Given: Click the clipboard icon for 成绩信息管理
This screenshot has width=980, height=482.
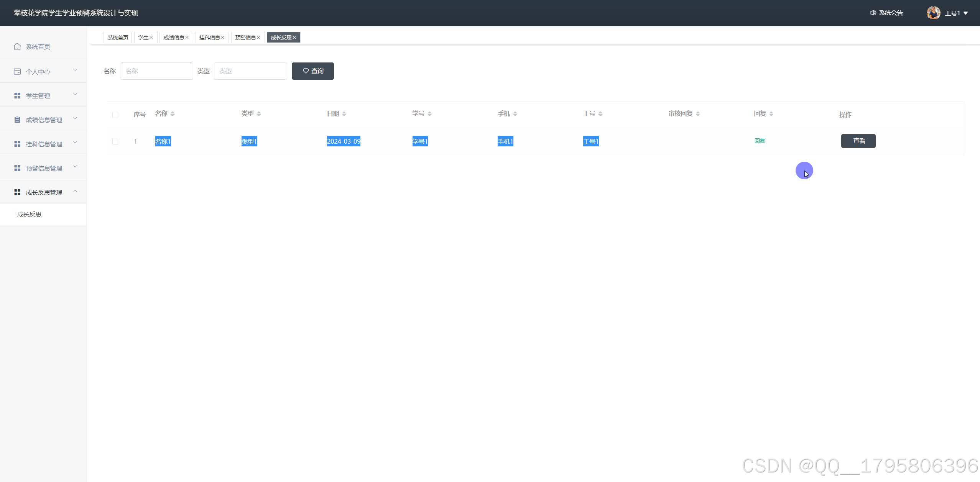Looking at the screenshot, I should coord(17,120).
